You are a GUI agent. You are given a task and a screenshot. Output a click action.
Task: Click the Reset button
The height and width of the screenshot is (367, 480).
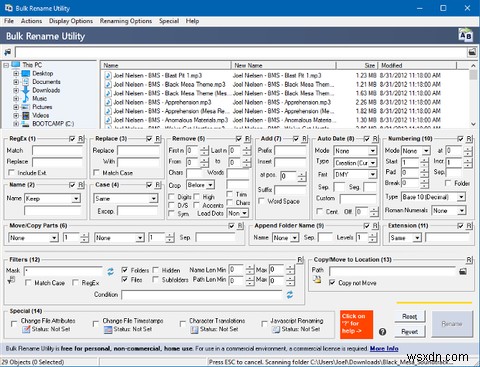point(410,317)
